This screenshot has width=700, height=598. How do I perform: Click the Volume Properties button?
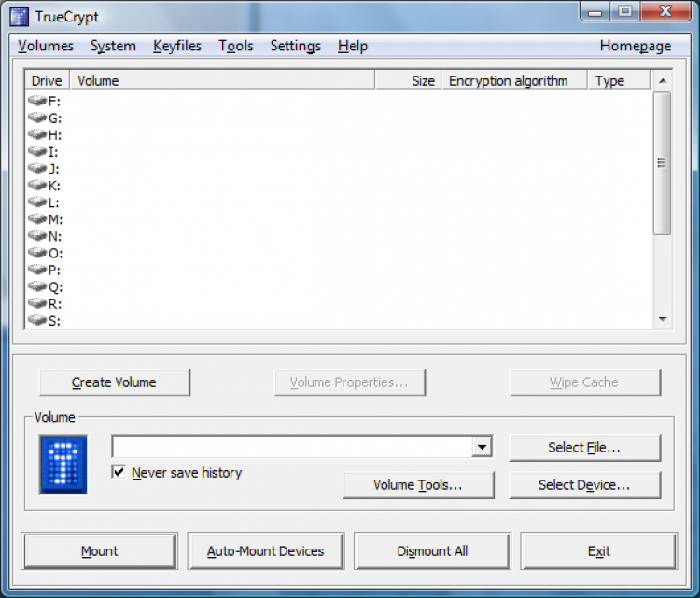[350, 382]
